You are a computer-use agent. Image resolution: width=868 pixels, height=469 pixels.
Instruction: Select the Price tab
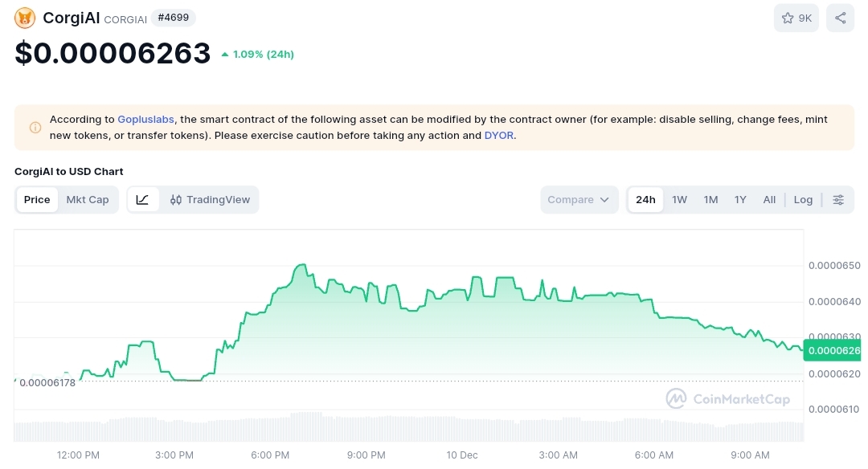point(37,200)
